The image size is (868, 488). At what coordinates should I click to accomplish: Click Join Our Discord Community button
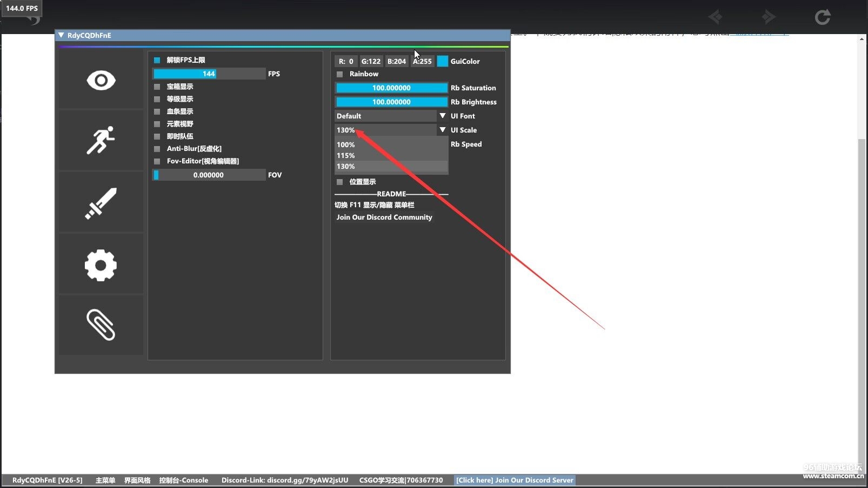pyautogui.click(x=384, y=217)
